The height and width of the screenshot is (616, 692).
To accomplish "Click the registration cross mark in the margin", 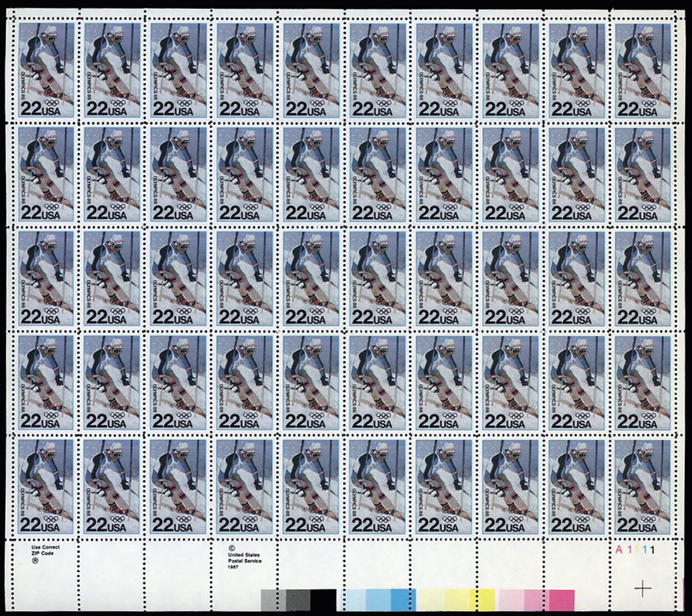I will pyautogui.click(x=643, y=588).
